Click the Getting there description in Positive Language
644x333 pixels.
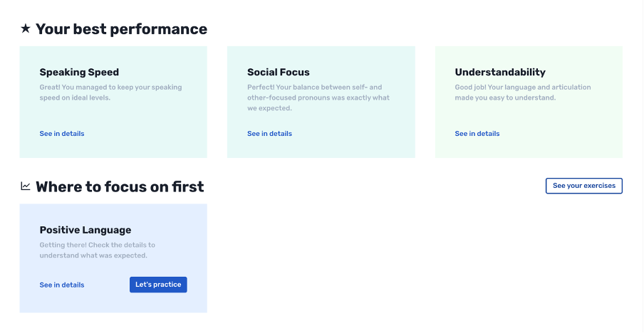[98, 250]
